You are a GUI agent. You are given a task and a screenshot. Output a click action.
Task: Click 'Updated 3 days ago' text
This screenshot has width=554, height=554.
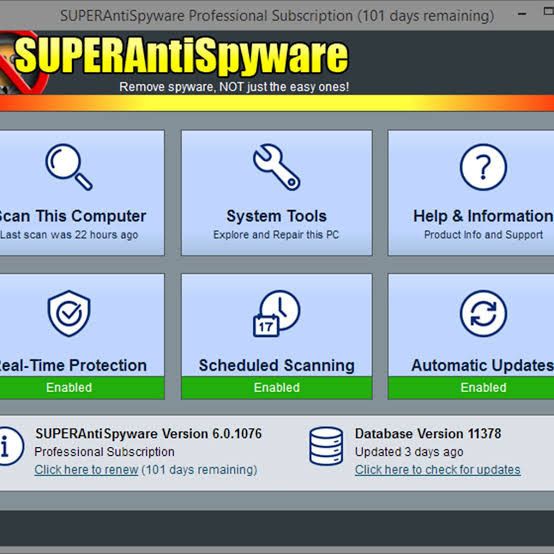409,452
